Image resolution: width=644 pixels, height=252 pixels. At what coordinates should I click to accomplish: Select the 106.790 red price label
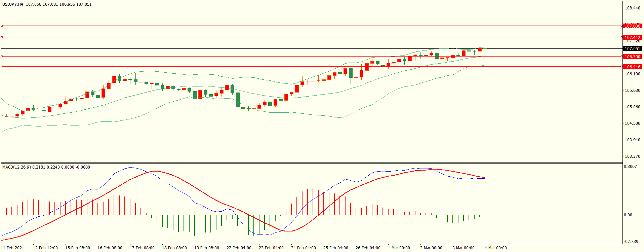pyautogui.click(x=632, y=57)
